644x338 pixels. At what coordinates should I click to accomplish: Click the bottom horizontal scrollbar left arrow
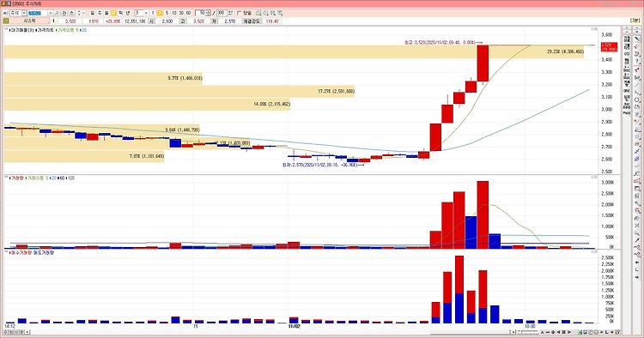tap(27, 332)
